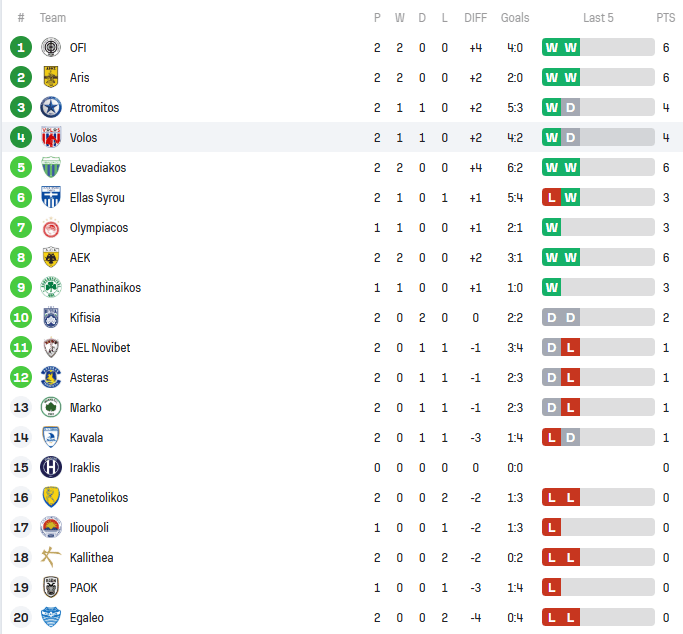Click the Olympiacos team logo
The width and height of the screenshot is (683, 634).
51,227
